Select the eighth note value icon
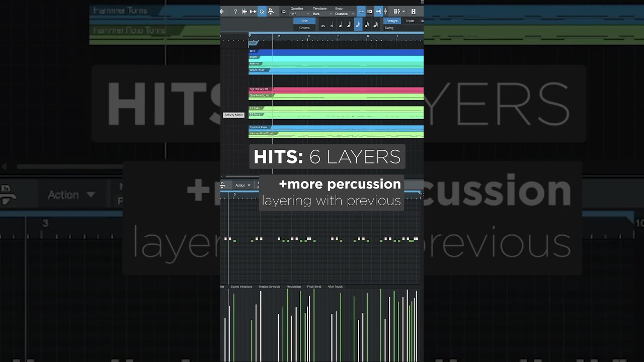644x362 pixels. (349, 25)
